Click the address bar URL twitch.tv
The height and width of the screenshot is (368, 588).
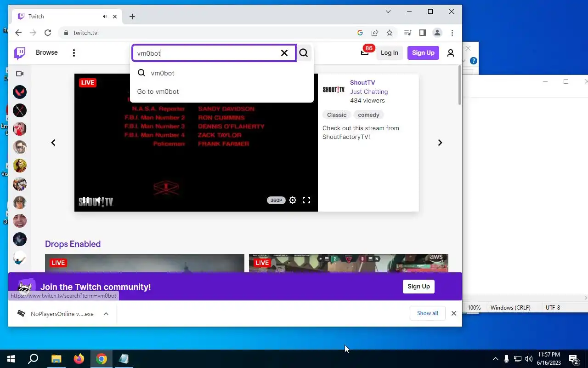click(x=85, y=33)
